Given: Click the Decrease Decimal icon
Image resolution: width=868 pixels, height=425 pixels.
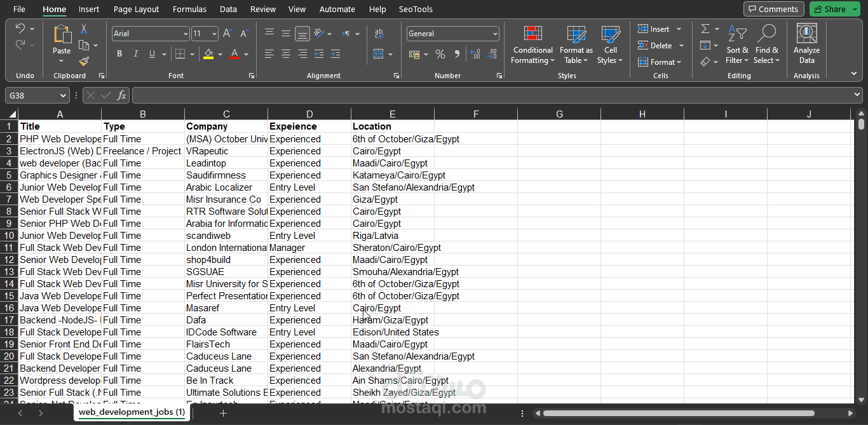Looking at the screenshot, I should pos(492,54).
